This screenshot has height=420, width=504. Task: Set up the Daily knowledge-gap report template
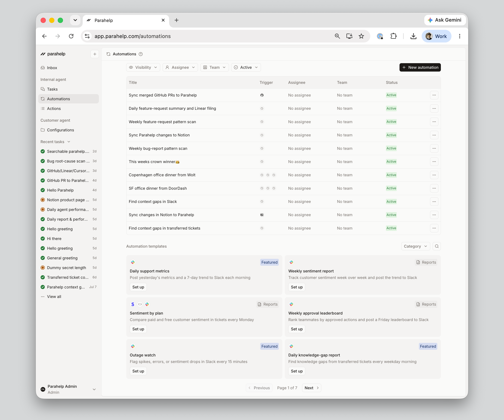click(x=297, y=371)
